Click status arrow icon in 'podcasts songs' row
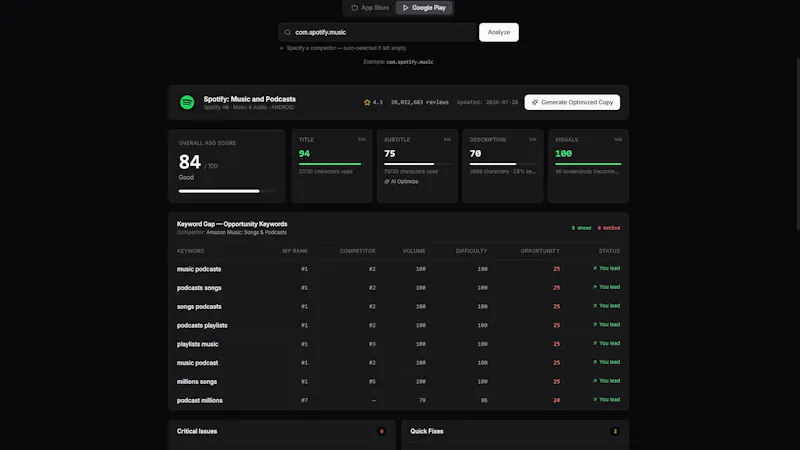 (x=594, y=287)
